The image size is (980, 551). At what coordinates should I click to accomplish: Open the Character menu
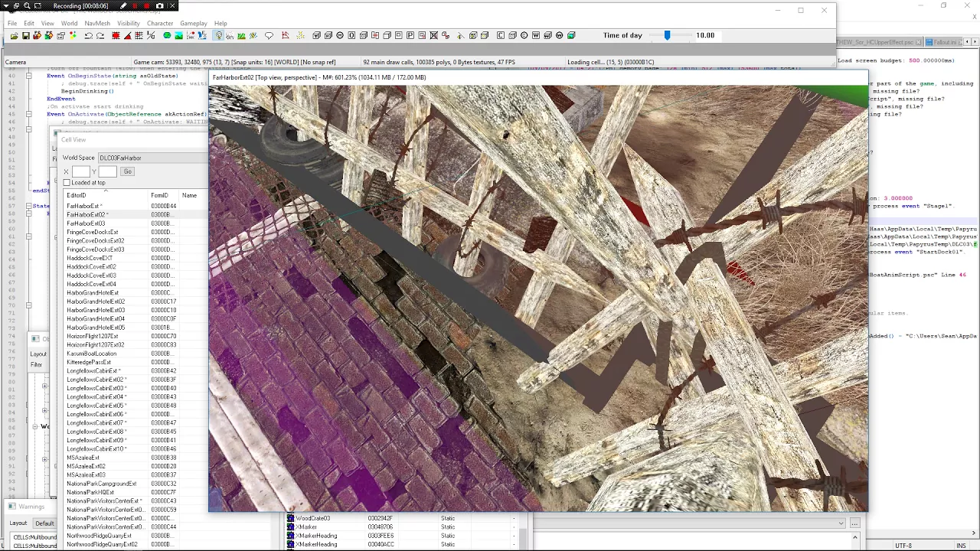(x=160, y=24)
